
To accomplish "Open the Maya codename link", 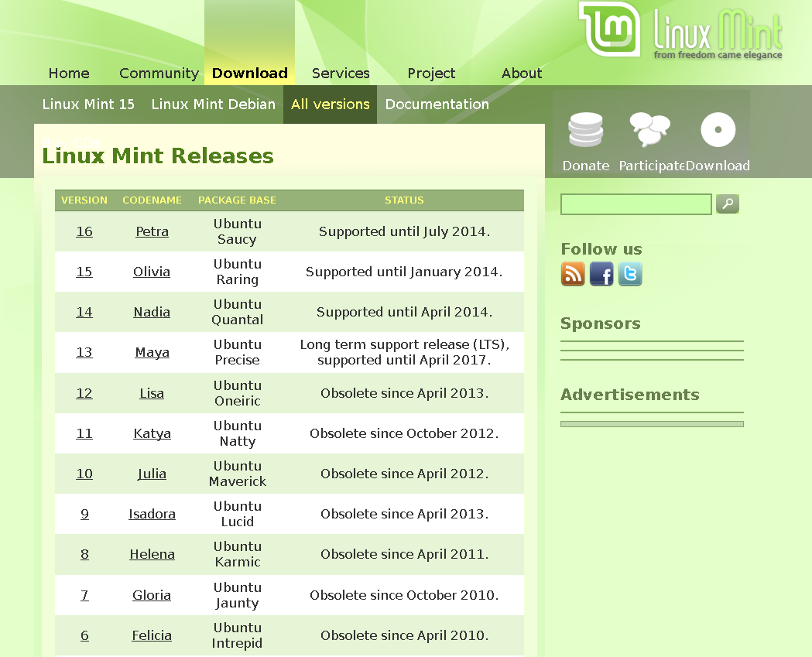I will pos(152,353).
